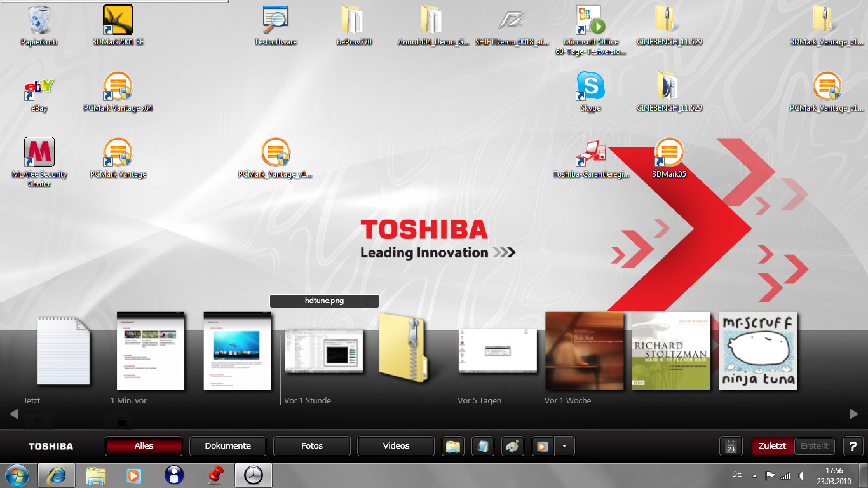Launch Internet Explorer from the taskbar
Viewport: 868px width, 488px height.
57,475
